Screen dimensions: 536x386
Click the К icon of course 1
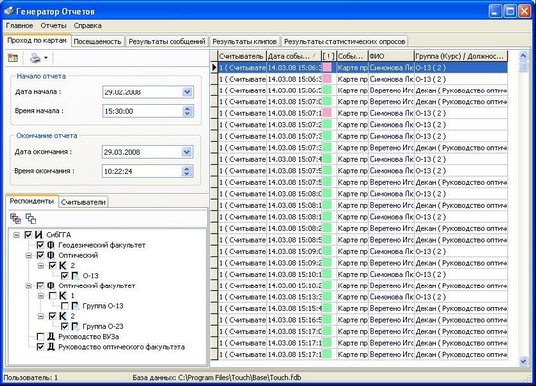63,296
